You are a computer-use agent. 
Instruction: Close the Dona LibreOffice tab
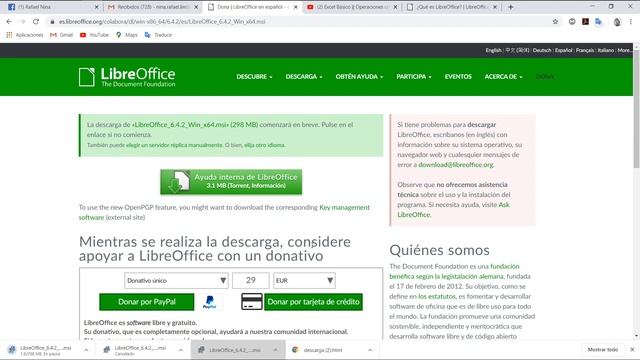pyautogui.click(x=296, y=7)
